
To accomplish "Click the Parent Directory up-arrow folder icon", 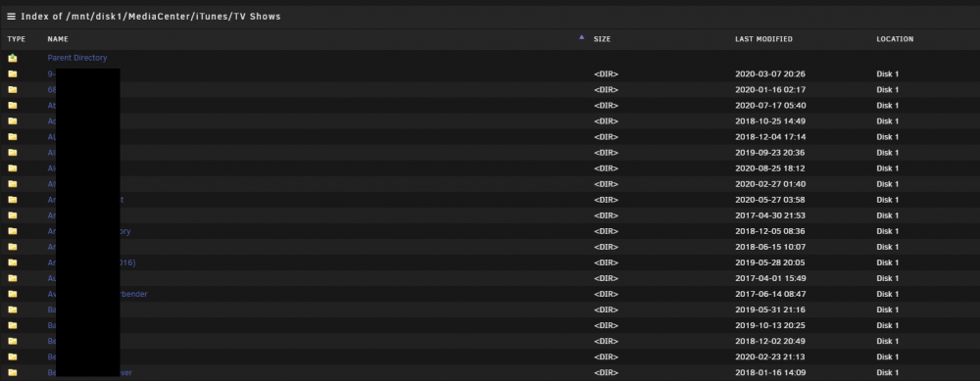I will click(x=13, y=58).
